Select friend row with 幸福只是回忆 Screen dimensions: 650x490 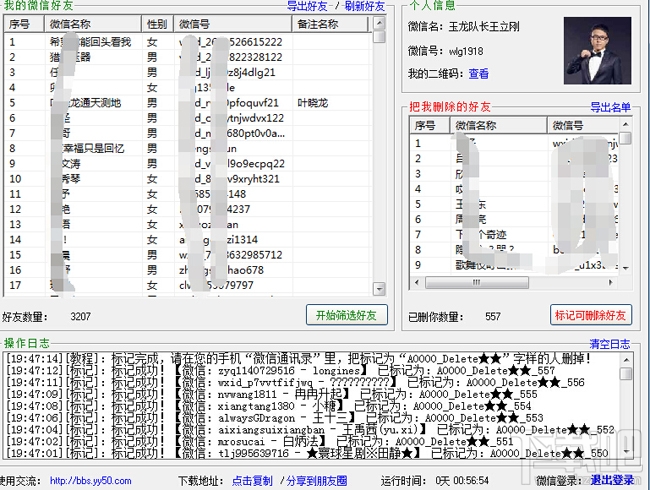point(188,148)
